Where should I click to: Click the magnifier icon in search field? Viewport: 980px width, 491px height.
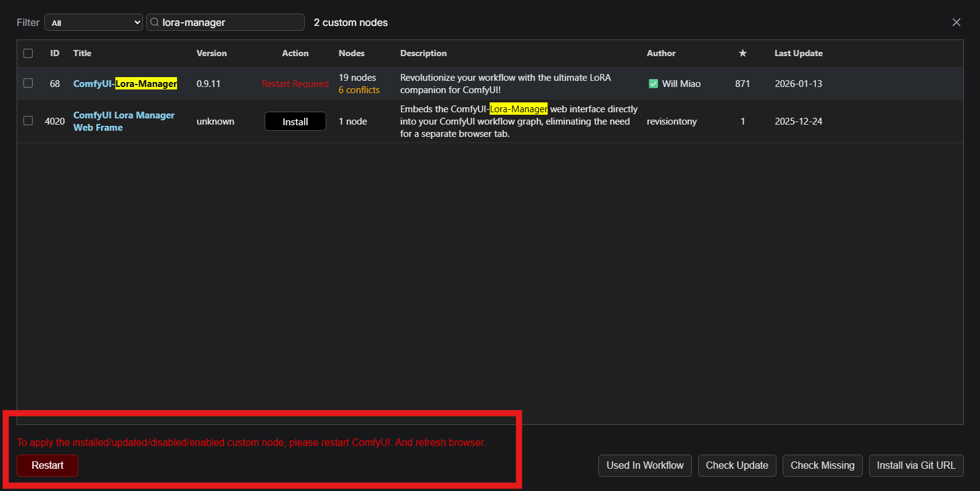[x=155, y=22]
